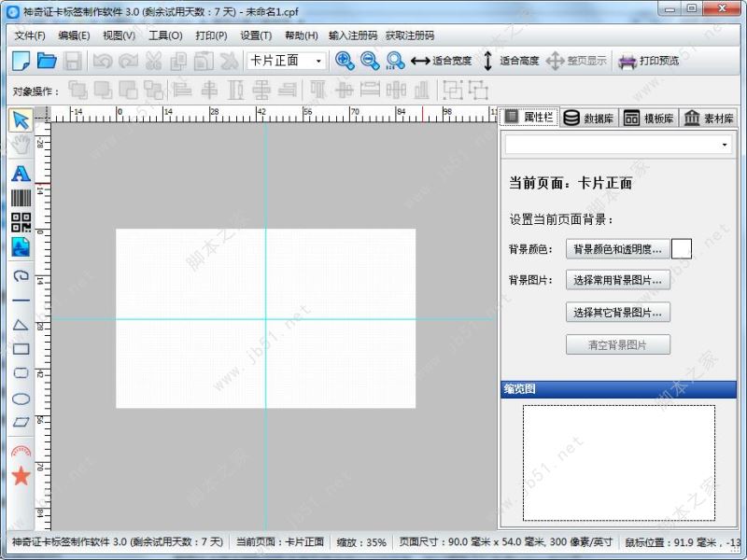
Task: Choose the triangle shape tool
Action: 21,325
